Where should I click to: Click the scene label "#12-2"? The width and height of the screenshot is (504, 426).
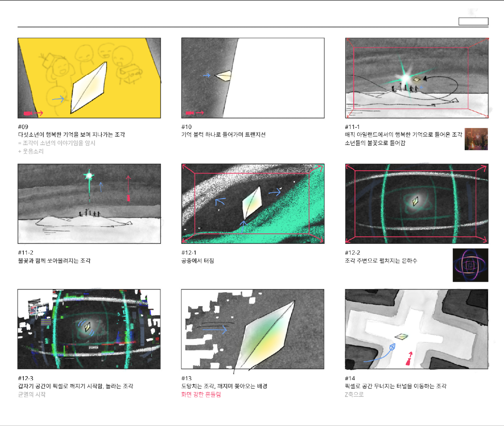352,253
